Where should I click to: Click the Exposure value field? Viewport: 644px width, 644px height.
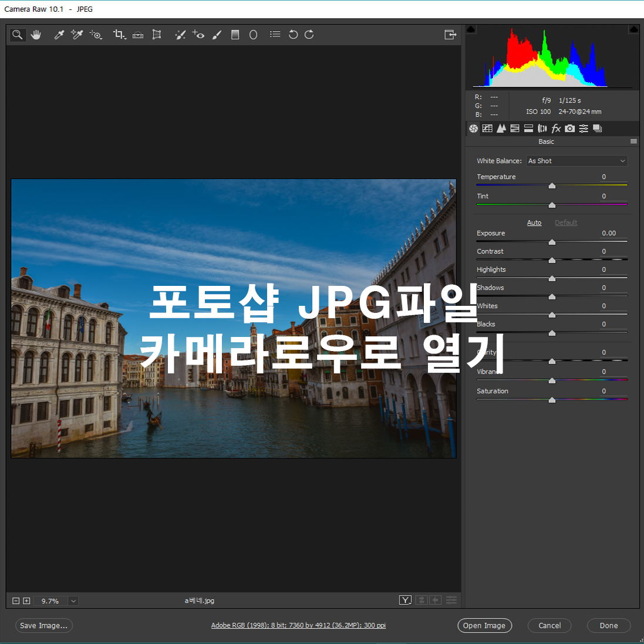pos(612,233)
